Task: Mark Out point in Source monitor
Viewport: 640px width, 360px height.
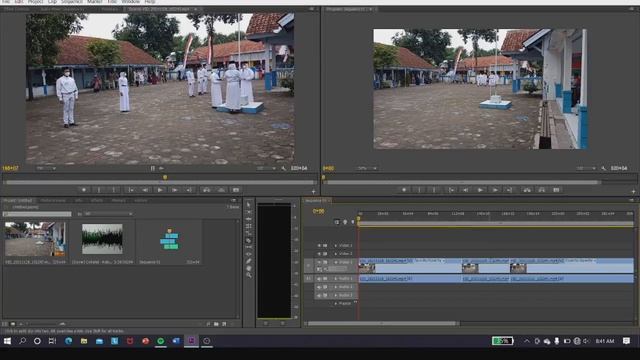Action: coord(114,190)
